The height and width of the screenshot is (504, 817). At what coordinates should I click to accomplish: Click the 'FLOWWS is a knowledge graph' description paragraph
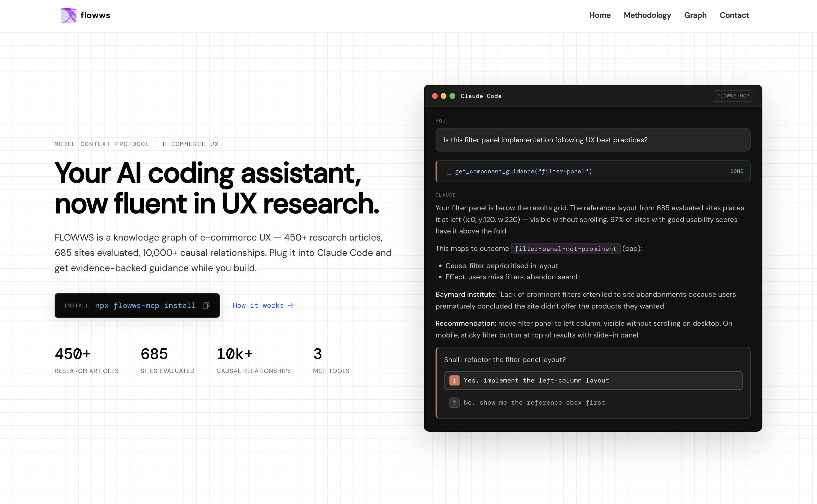223,253
